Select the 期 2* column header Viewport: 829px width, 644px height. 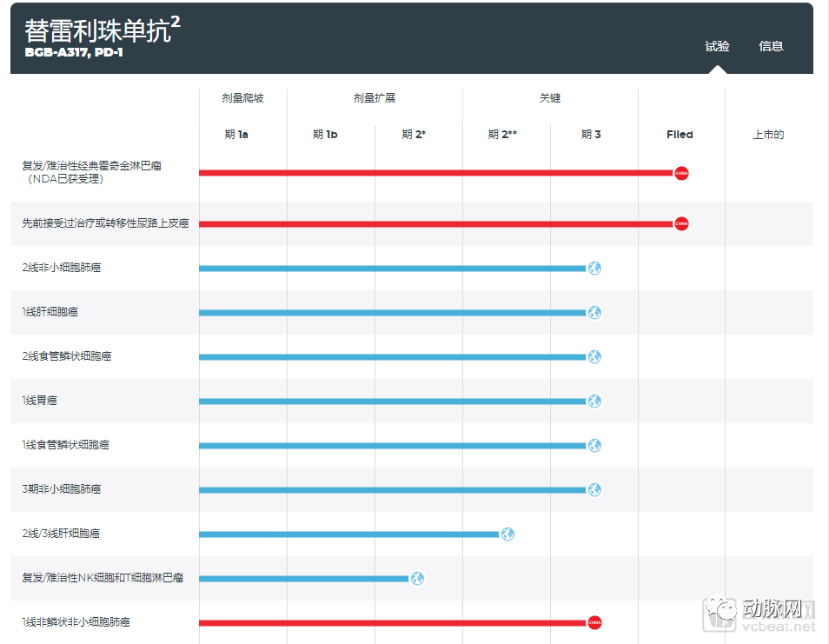click(x=414, y=135)
